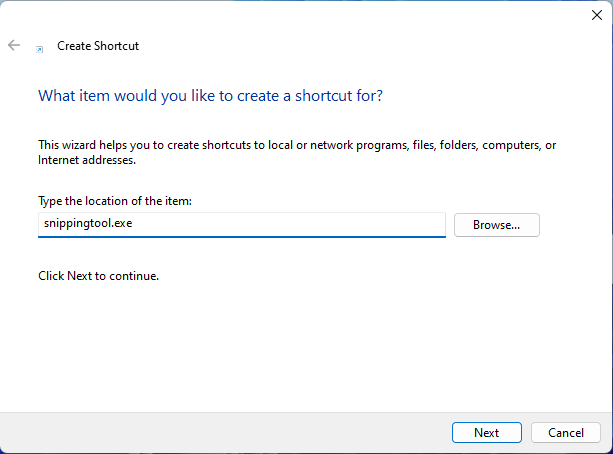Click the Browse... button
Viewport: 613px width, 454px height.
click(x=496, y=225)
